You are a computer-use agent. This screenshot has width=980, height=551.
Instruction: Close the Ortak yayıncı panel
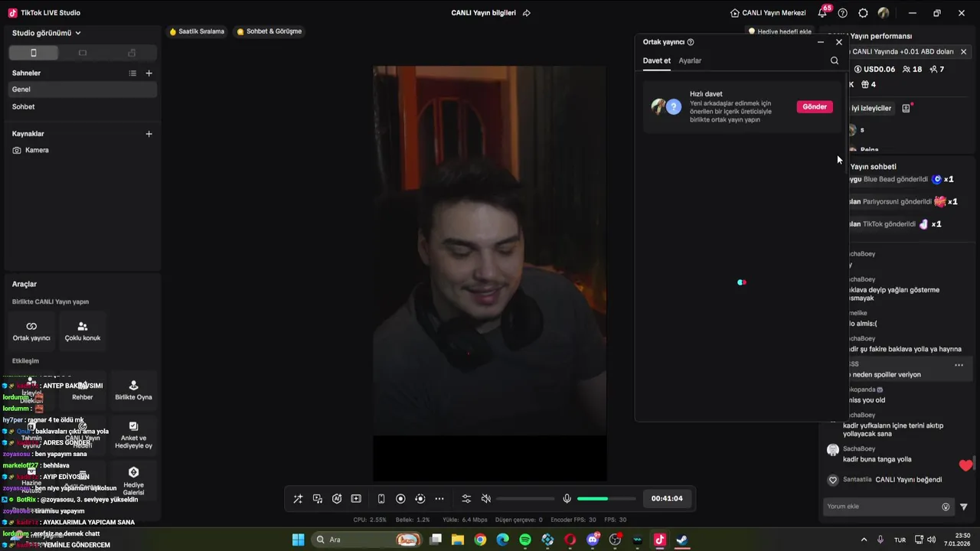click(839, 42)
